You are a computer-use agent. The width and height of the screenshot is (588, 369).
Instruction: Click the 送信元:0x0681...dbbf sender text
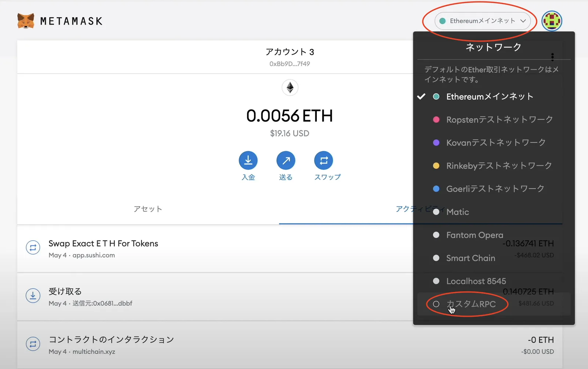(x=102, y=304)
